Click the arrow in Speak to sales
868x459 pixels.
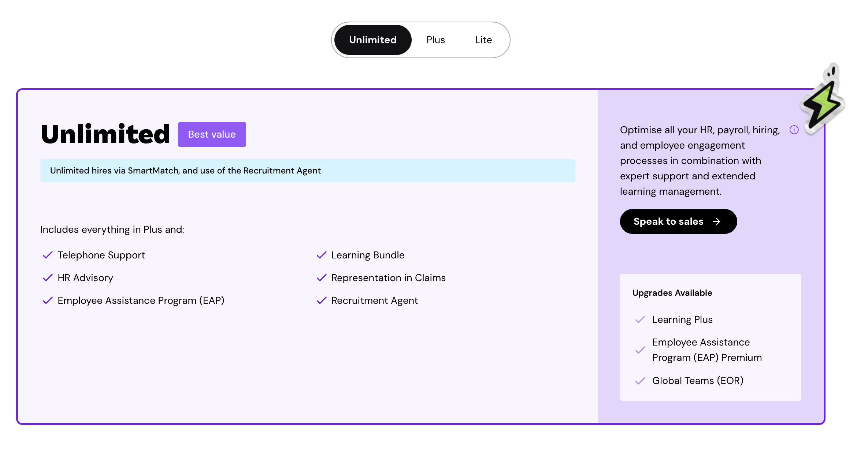[x=717, y=221]
